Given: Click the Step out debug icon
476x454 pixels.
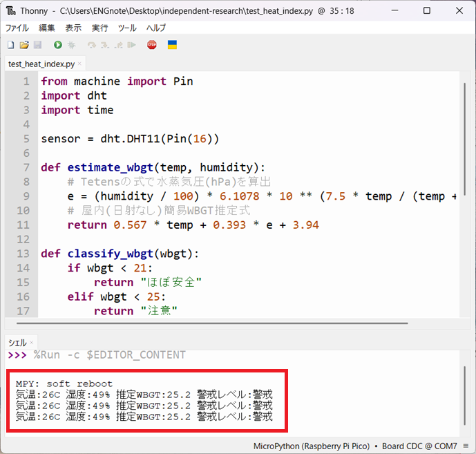Looking at the screenshot, I should click(118, 45).
